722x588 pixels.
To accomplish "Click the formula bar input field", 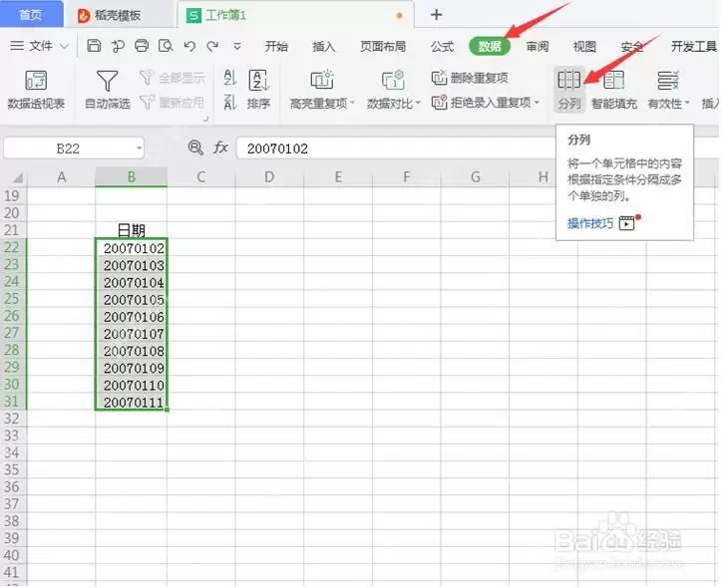I will [x=396, y=148].
